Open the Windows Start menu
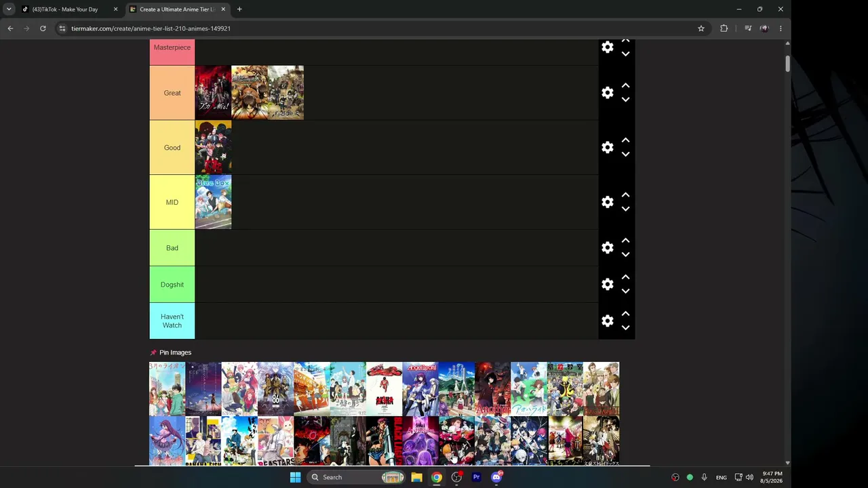 tap(295, 477)
